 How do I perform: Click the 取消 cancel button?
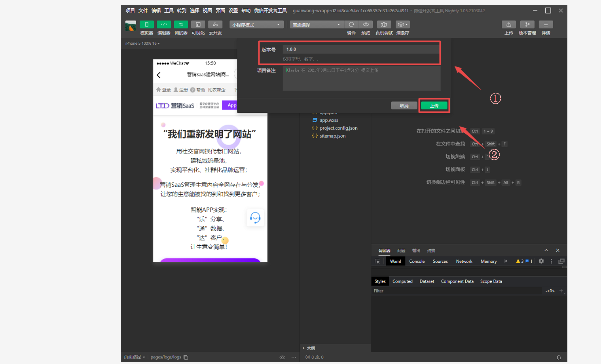tap(404, 106)
